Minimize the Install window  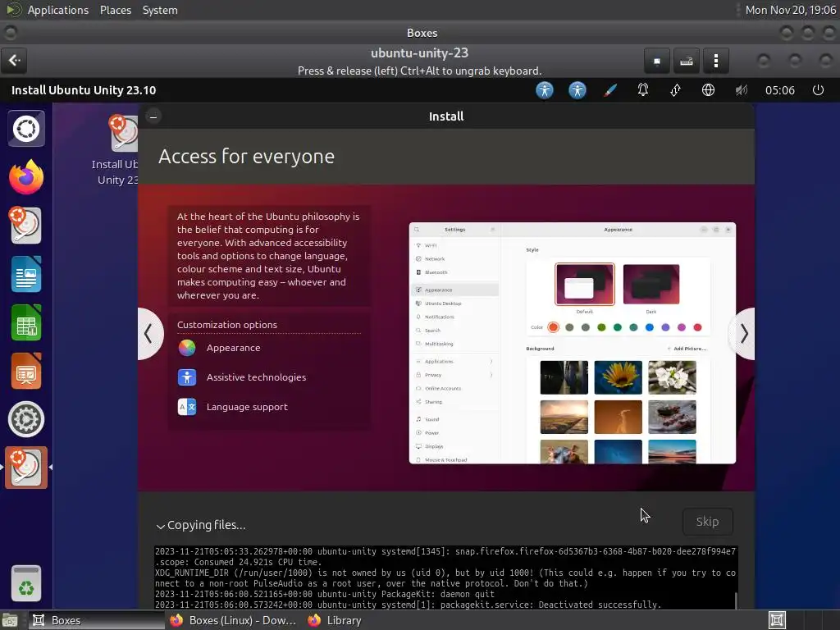click(153, 116)
